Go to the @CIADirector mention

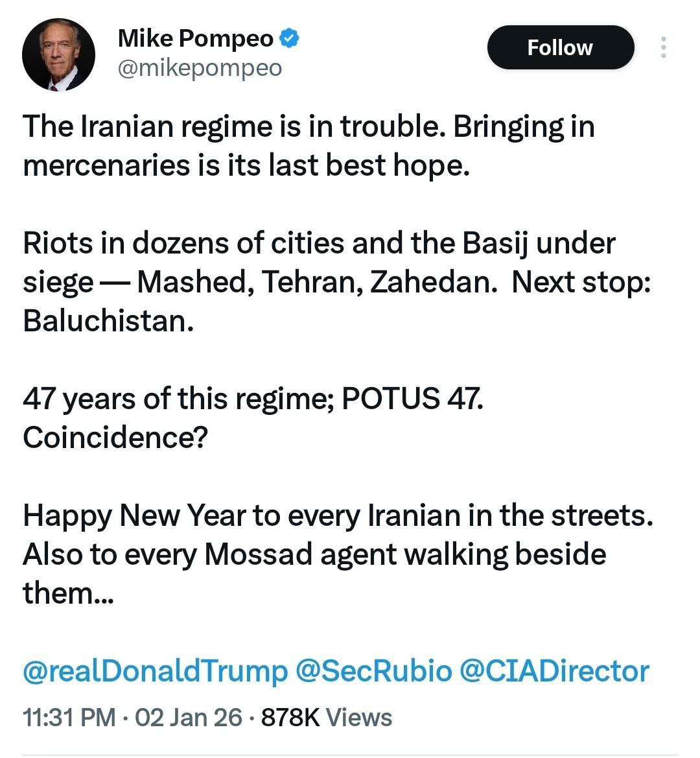pyautogui.click(x=554, y=671)
